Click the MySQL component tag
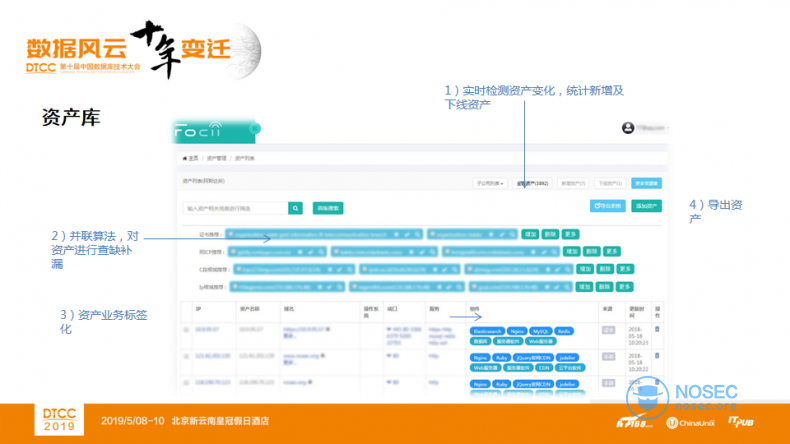The image size is (790, 444). (x=541, y=331)
